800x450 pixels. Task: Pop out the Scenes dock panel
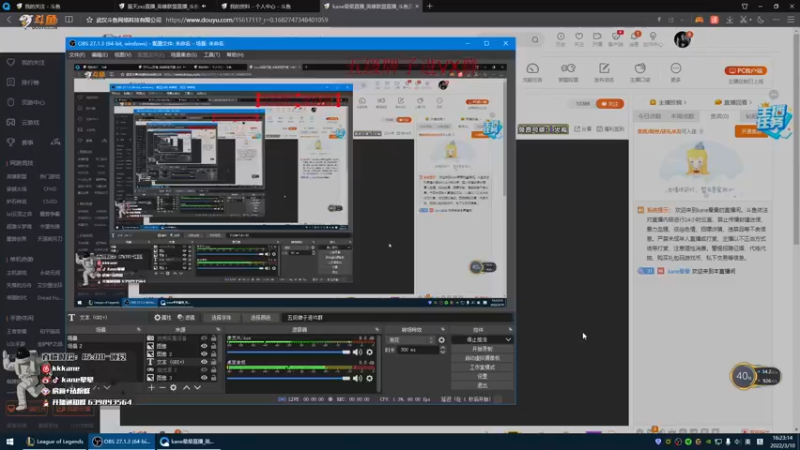(x=138, y=330)
